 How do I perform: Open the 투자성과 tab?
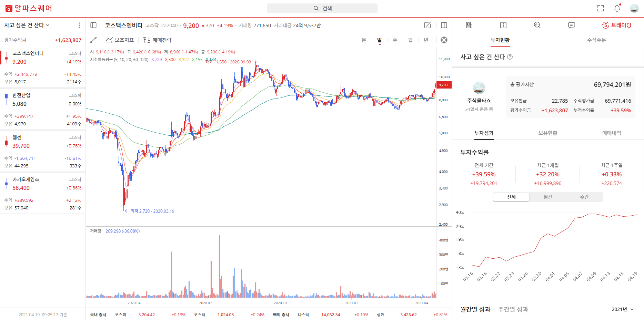tap(484, 133)
